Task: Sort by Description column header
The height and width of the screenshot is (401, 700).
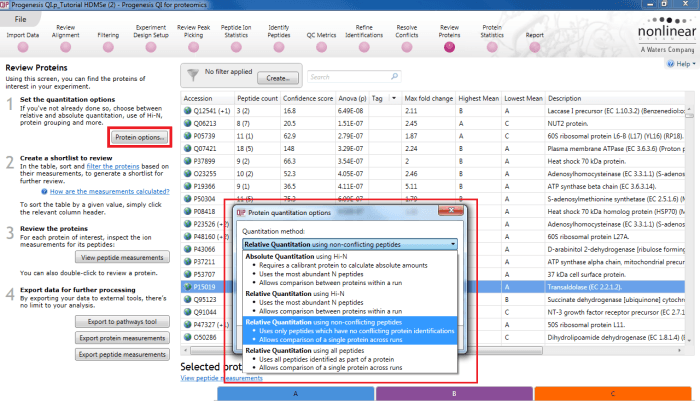Action: pos(615,98)
